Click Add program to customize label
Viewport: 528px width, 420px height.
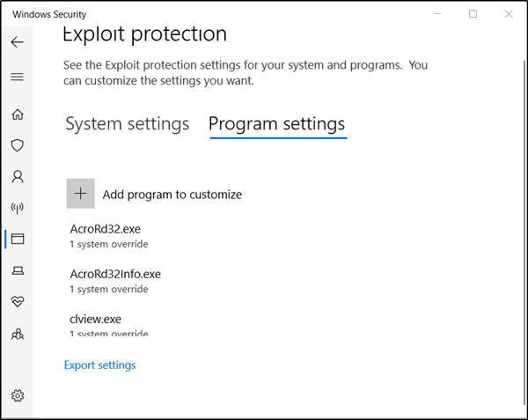coord(172,195)
